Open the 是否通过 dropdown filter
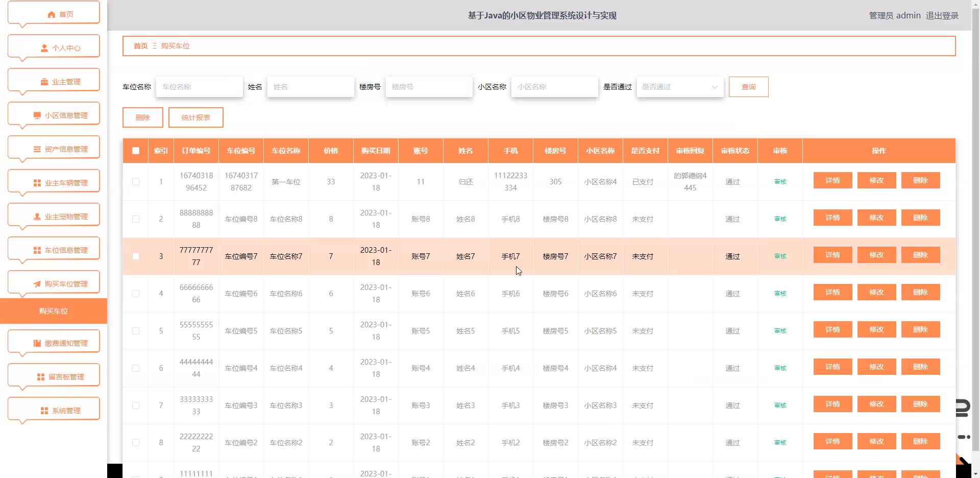The image size is (980, 478). point(679,87)
